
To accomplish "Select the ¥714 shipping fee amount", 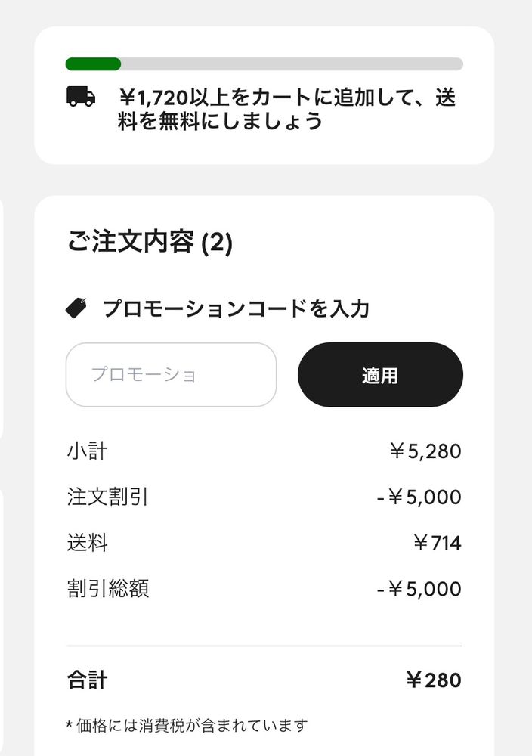I will tap(437, 543).
